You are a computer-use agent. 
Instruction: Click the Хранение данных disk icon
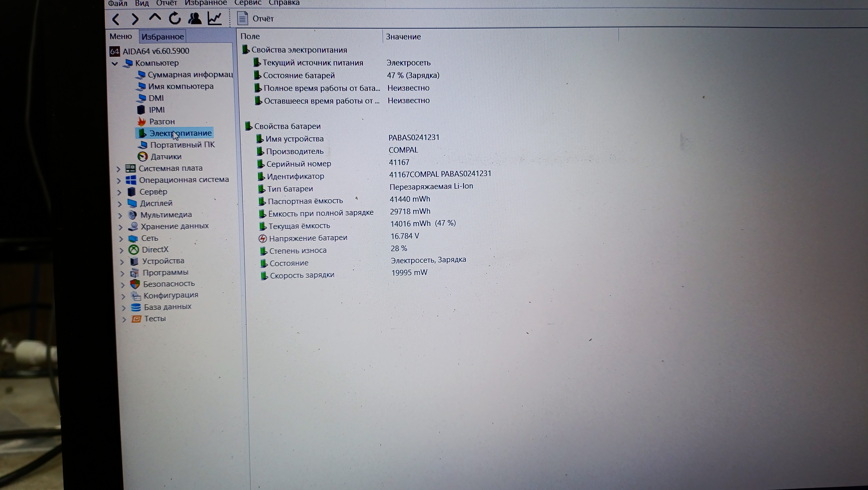tap(133, 226)
